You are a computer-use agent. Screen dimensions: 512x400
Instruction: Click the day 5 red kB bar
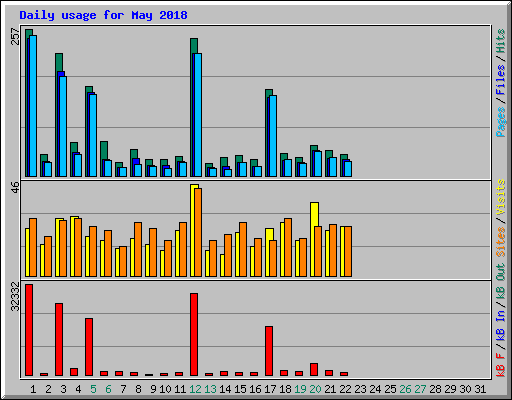point(89,347)
